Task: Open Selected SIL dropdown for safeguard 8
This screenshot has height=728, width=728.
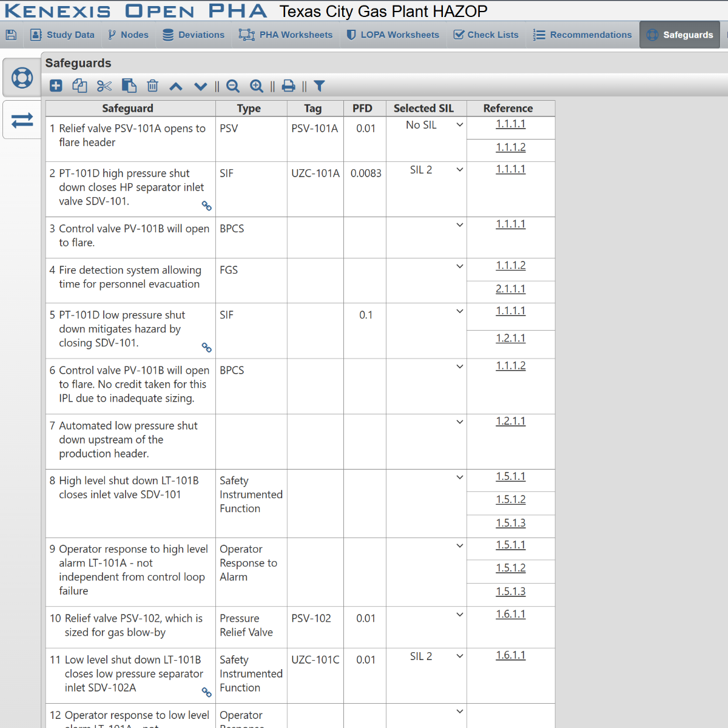Action: [x=426, y=477]
